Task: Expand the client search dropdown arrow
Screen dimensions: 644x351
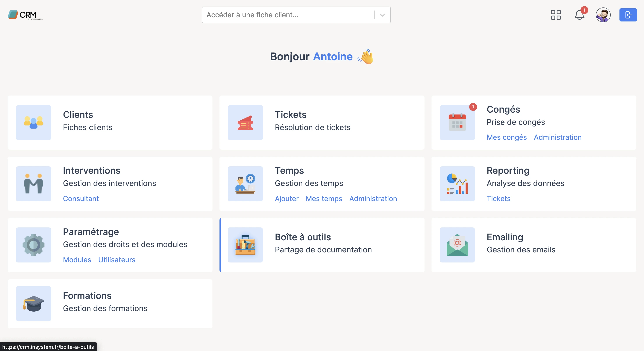Action: pyautogui.click(x=382, y=15)
